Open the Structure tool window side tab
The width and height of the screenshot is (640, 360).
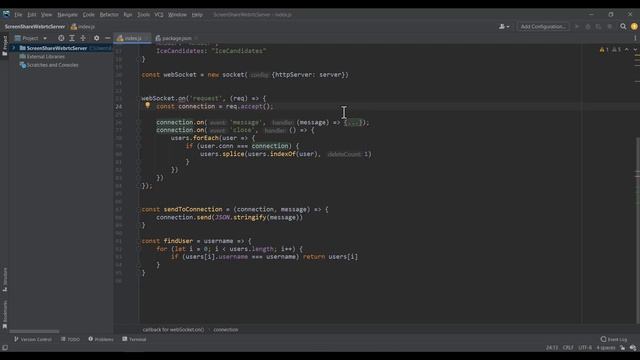click(x=4, y=280)
